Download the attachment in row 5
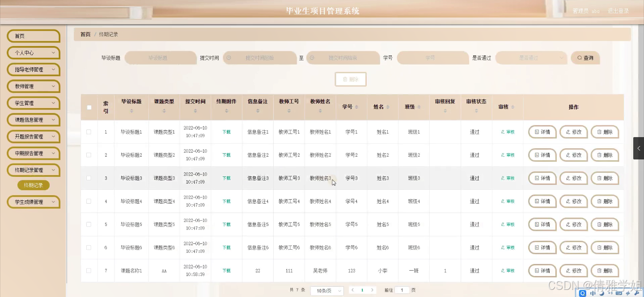Image resolution: width=644 pixels, height=297 pixels. pos(226,224)
